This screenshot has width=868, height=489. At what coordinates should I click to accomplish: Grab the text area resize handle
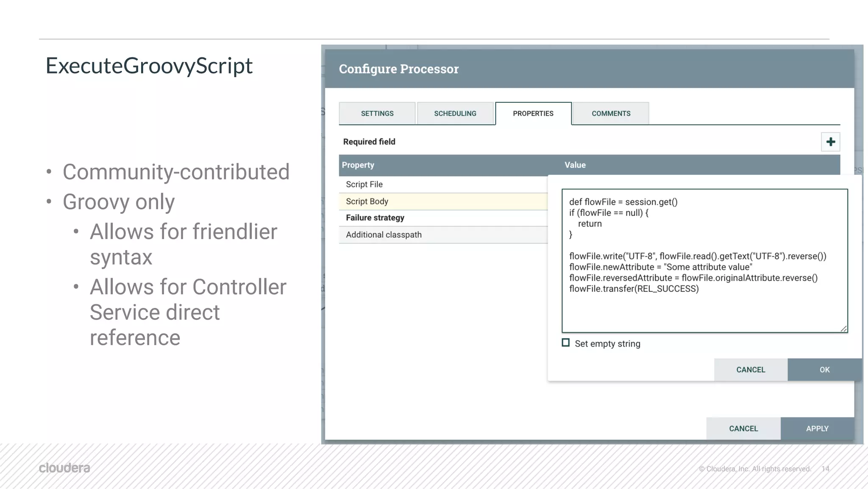point(843,328)
